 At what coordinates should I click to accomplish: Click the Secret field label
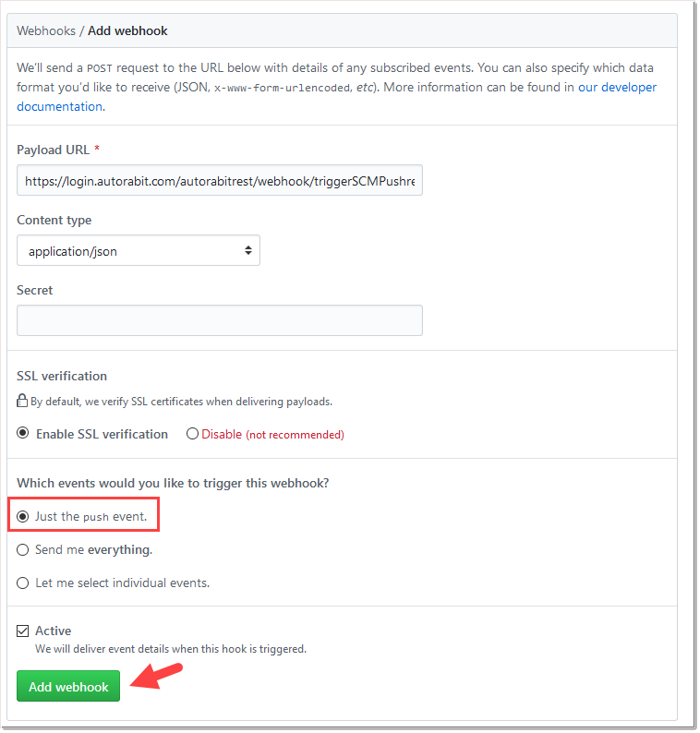click(x=35, y=290)
